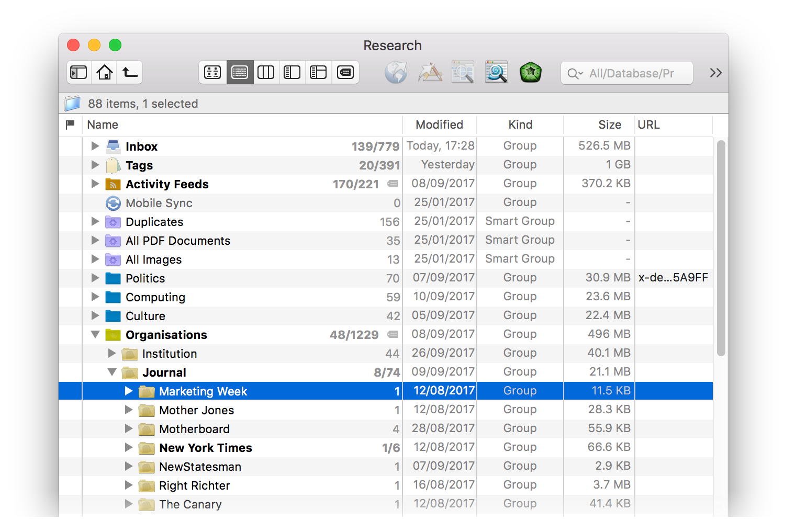807x532 pixels.
Task: Sort by Name column header
Action: click(242, 124)
